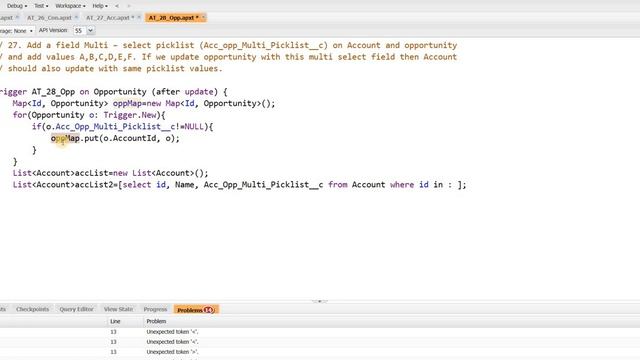
Task: Click the comment 'should also update with same picklist'
Action: [x=111, y=69]
